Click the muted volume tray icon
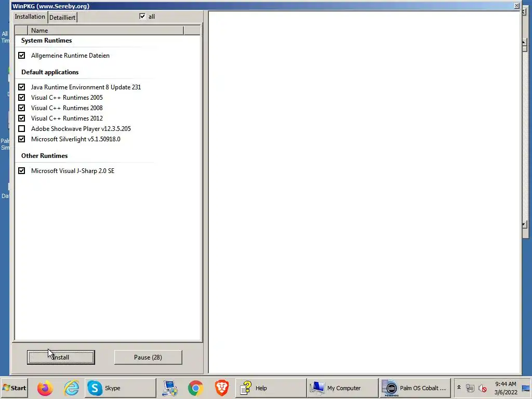This screenshot has height=399, width=532. tap(482, 388)
